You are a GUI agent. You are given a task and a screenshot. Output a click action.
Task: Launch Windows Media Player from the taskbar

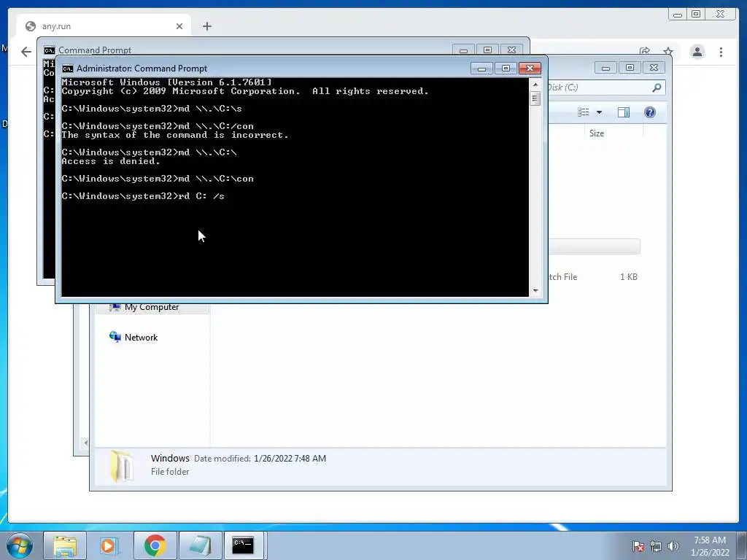(x=109, y=545)
